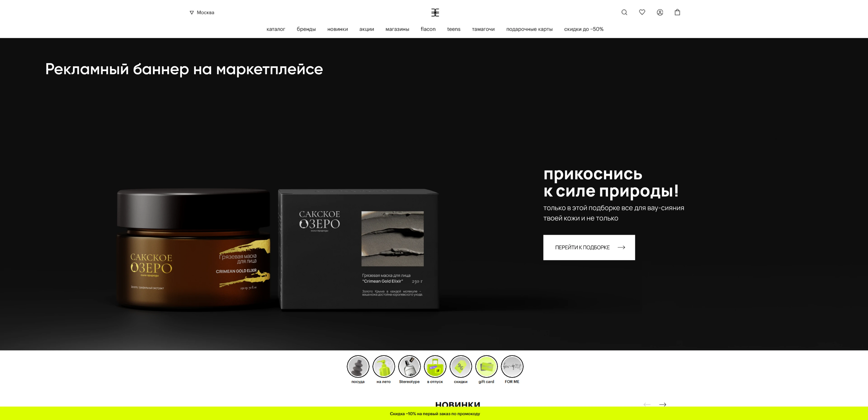The image size is (868, 420).
Task: Open the 'каталог' menu item
Action: point(276,29)
